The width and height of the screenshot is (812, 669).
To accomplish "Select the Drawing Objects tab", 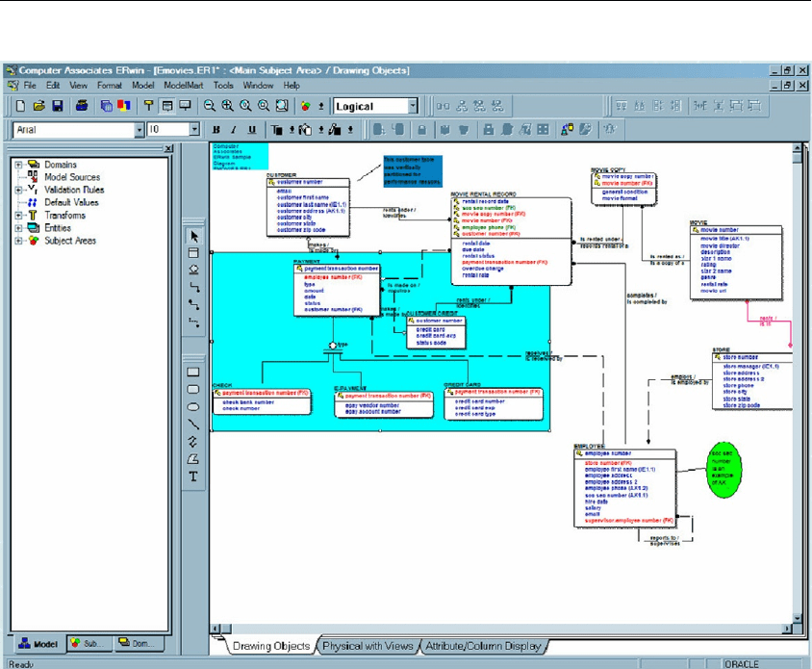I will pyautogui.click(x=271, y=646).
